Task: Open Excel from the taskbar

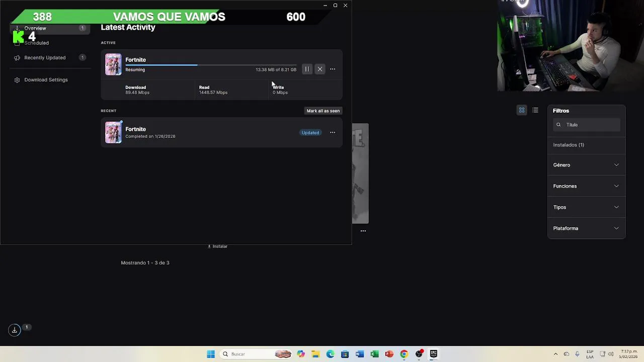Action: click(x=374, y=354)
